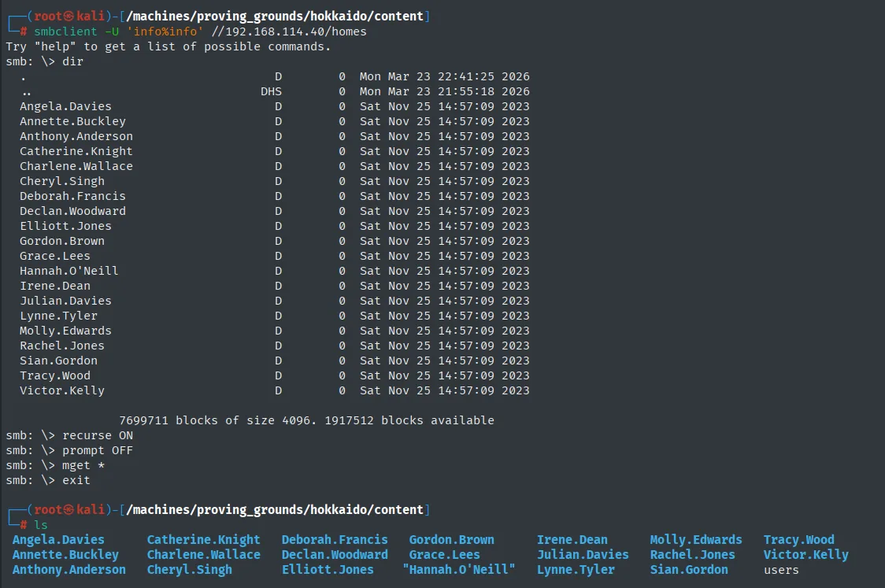This screenshot has width=885, height=588.
Task: Click "Angela.Davies" in the dir listing
Action: [x=65, y=106]
